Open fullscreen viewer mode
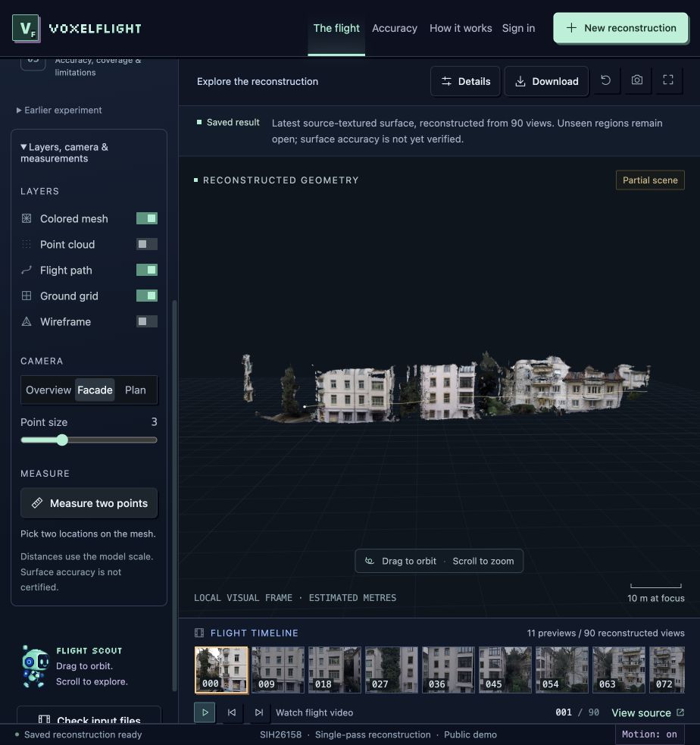Screen dimensions: 700x745 point(668,80)
